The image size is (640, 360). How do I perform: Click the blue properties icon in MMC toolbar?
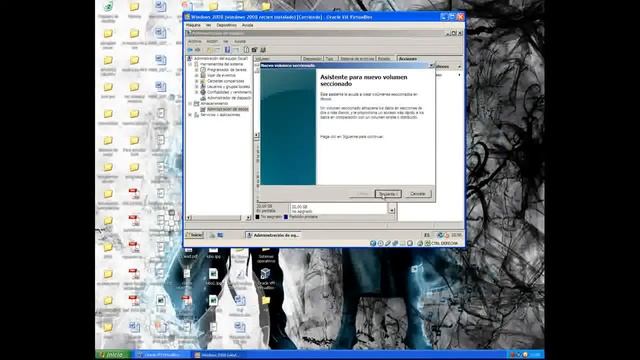tap(227, 50)
